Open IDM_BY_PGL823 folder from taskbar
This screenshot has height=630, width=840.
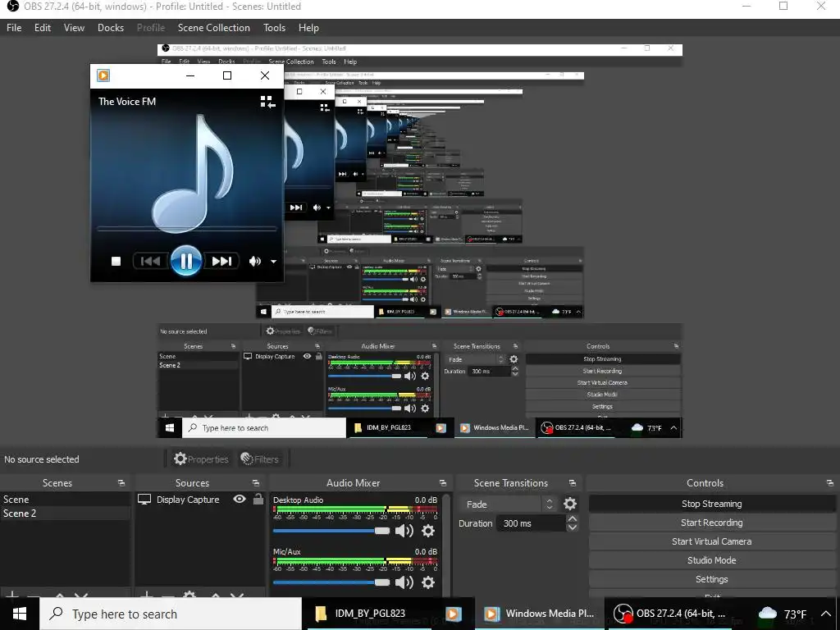368,614
